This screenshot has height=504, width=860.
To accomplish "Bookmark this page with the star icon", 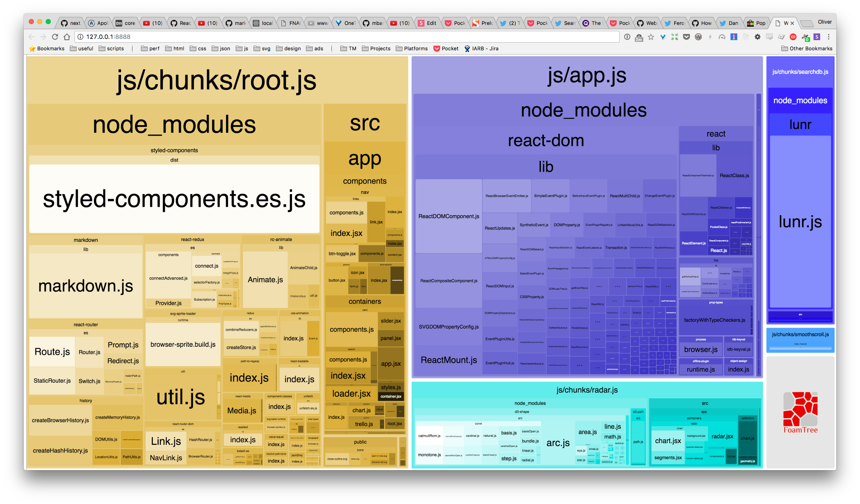I will (651, 37).
